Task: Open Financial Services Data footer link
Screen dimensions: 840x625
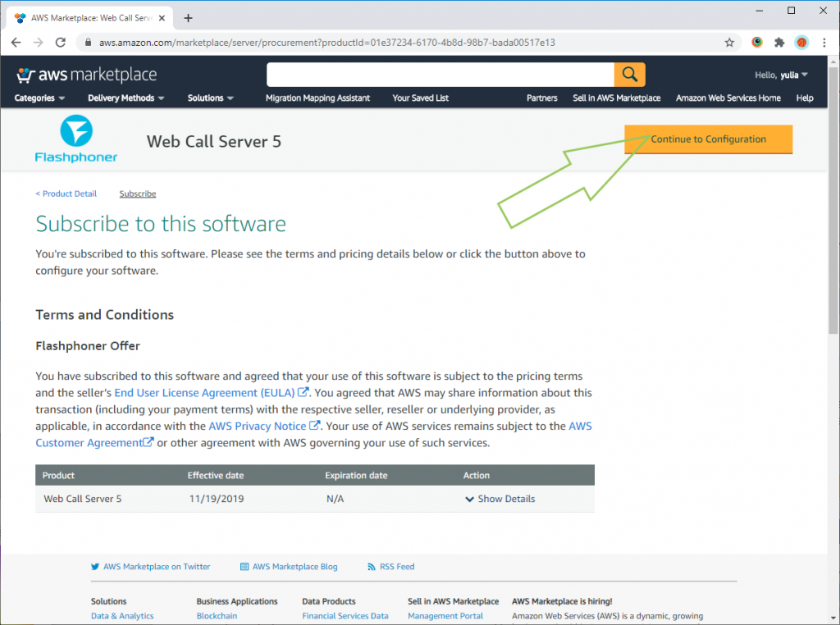Action: pos(345,616)
